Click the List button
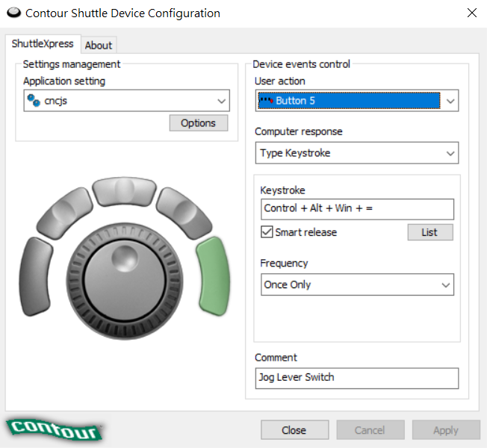Image resolution: width=487 pixels, height=448 pixels. coord(429,232)
